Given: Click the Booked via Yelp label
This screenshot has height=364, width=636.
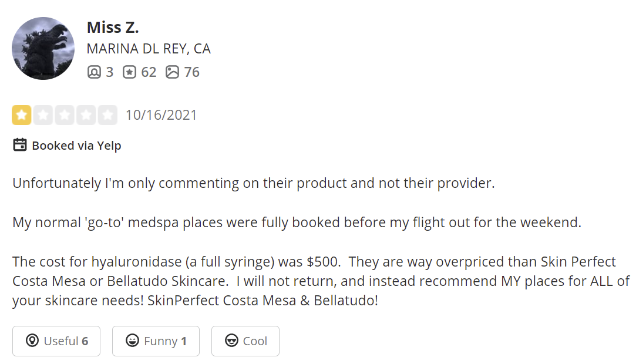Looking at the screenshot, I should [76, 146].
